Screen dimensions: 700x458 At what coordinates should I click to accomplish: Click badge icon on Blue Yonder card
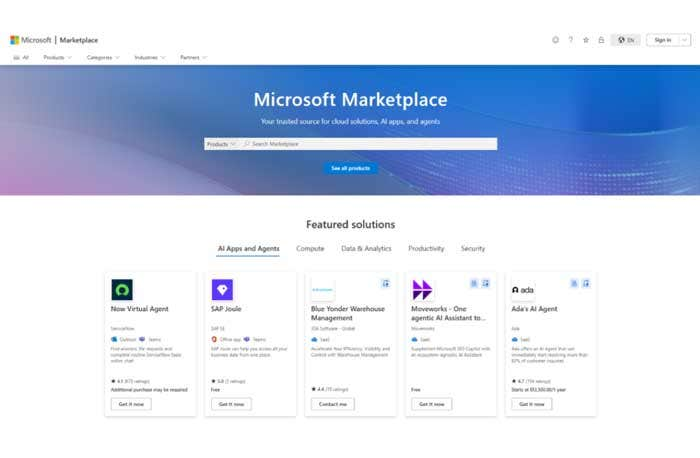(386, 283)
